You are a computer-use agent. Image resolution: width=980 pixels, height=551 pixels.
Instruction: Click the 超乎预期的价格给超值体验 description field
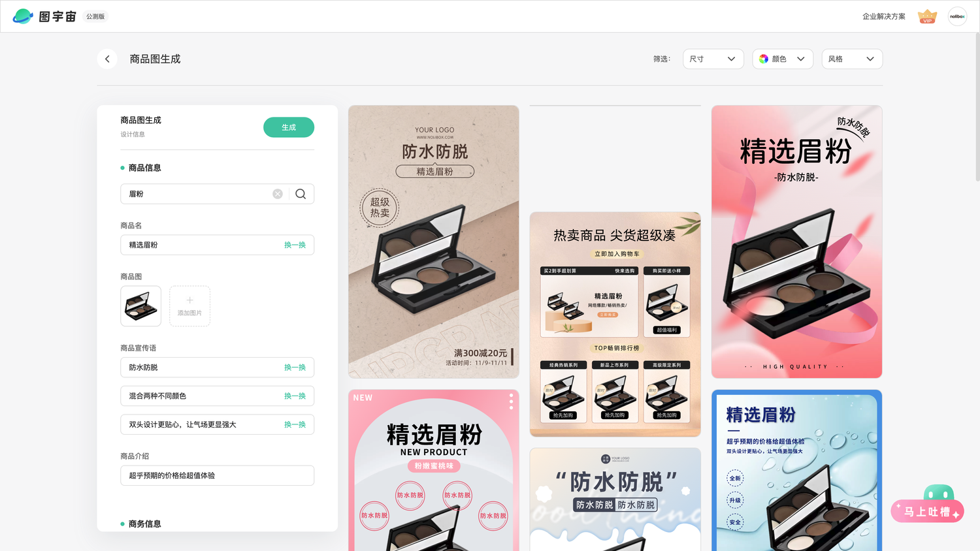[x=218, y=475]
